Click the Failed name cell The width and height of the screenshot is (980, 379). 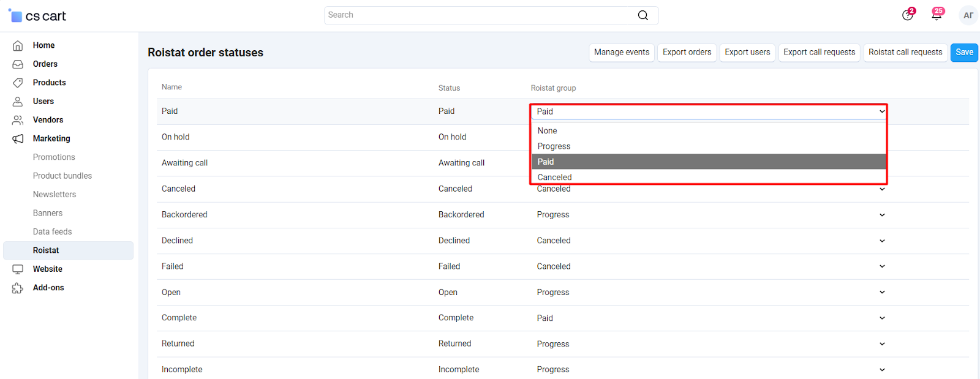(x=172, y=266)
